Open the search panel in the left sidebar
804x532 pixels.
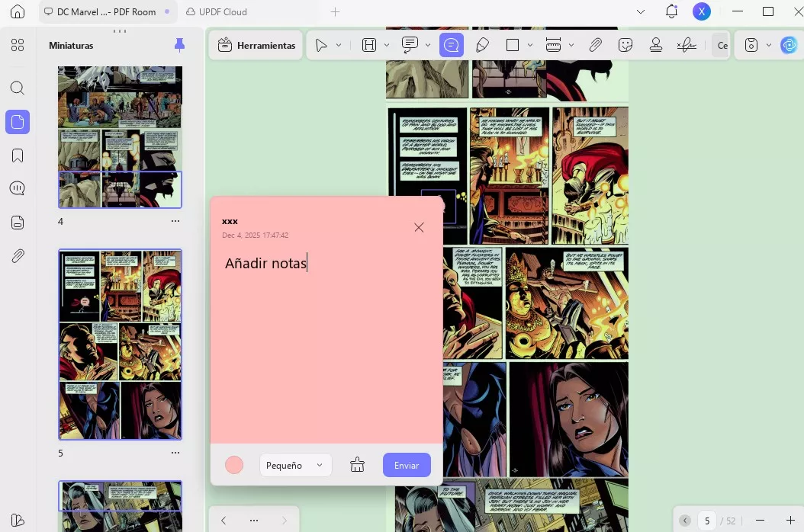tap(18, 88)
